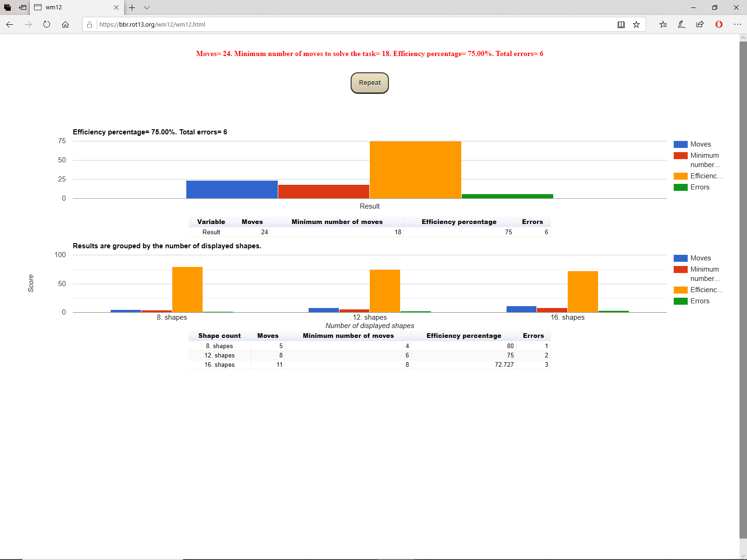Viewport: 747px width, 560px height.
Task: Open the browser home page icon
Action: [x=65, y=24]
